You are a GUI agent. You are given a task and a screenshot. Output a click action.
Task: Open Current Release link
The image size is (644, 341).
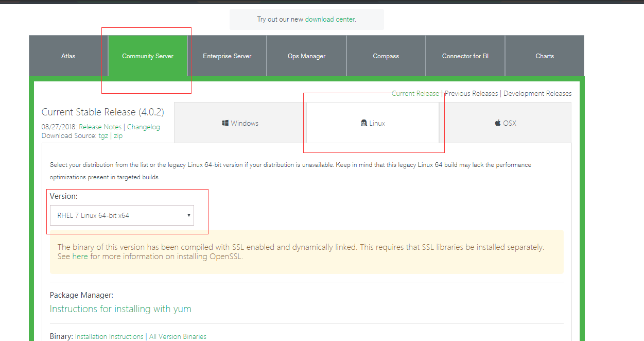coord(415,93)
